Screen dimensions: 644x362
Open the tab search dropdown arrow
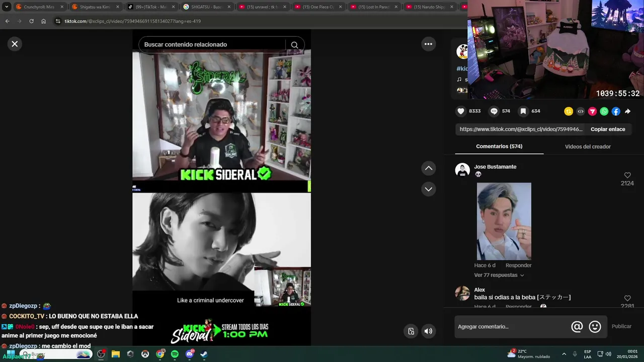[x=7, y=7]
